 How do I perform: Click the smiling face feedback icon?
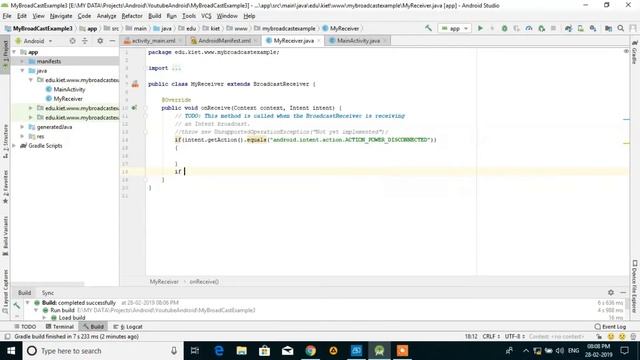[x=611, y=337]
